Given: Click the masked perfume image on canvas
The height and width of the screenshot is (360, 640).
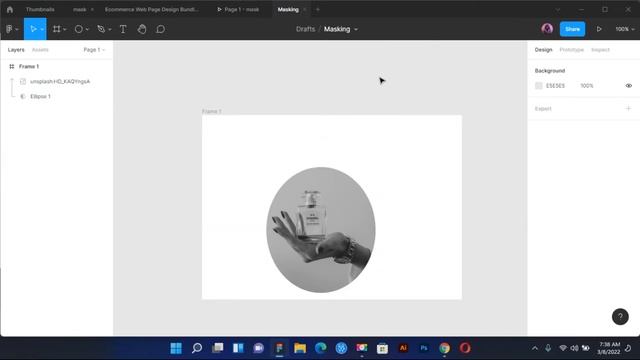Looking at the screenshot, I should [321, 230].
